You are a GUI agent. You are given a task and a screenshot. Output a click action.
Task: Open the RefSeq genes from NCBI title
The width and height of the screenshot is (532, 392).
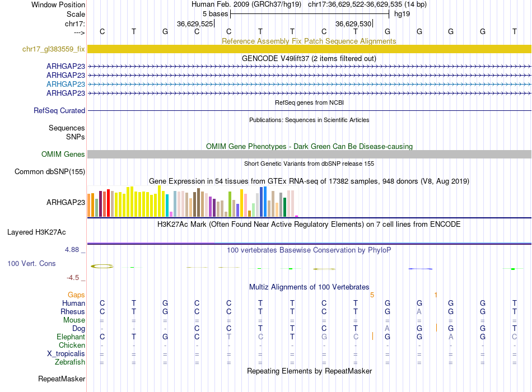tap(309, 102)
